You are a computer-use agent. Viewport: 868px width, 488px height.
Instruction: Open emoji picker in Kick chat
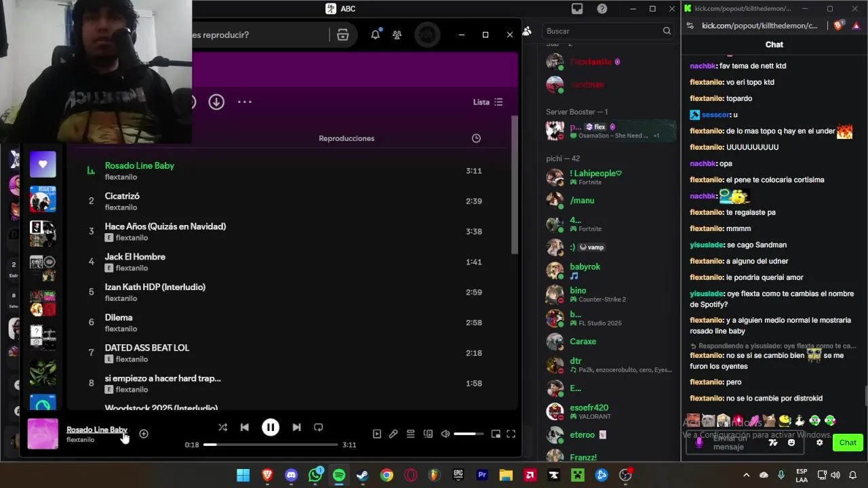point(791,443)
